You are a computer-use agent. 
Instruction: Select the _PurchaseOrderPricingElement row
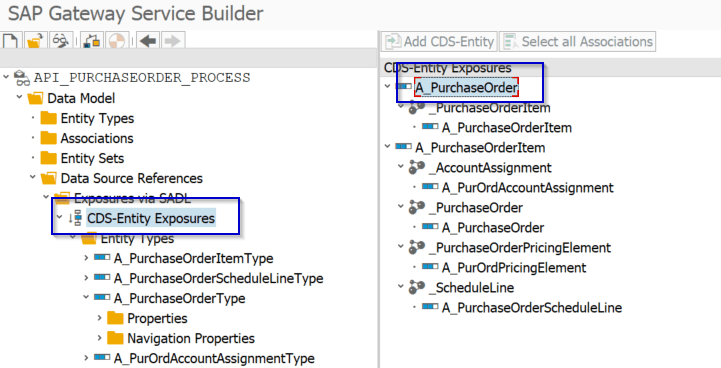[x=520, y=248]
